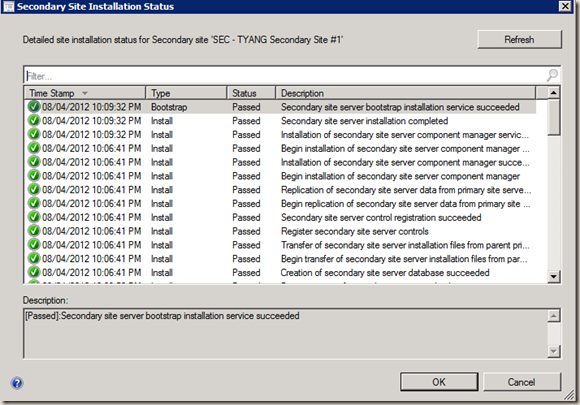
Task: Click green check icon of 'Creation of secondary site server database' row
Action: (x=34, y=272)
